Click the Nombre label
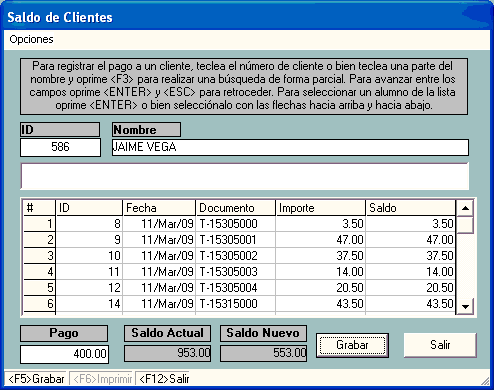The height and width of the screenshot is (391, 494). click(146, 130)
